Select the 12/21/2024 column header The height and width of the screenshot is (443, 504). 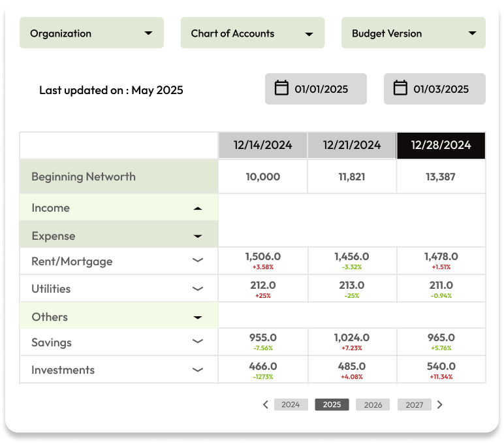pos(352,146)
